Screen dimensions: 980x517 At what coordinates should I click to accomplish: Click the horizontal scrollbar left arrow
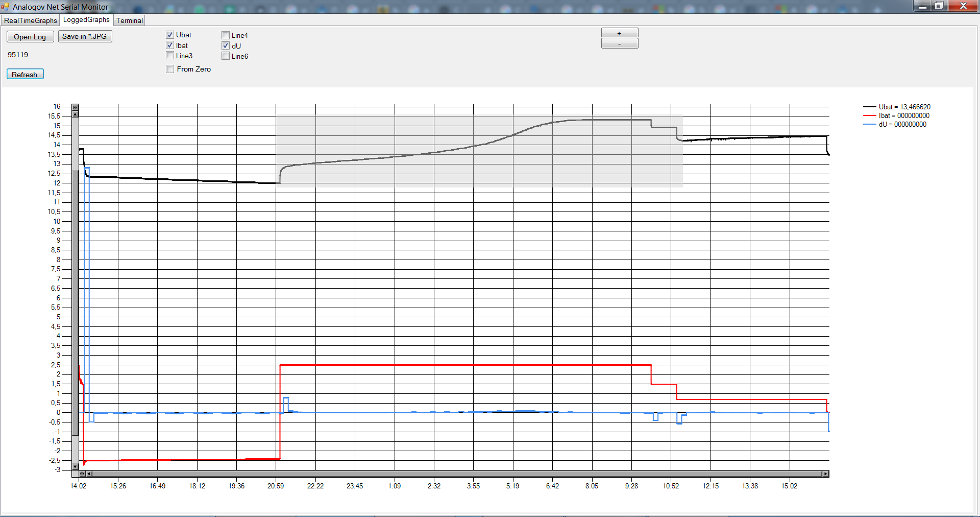(x=89, y=474)
